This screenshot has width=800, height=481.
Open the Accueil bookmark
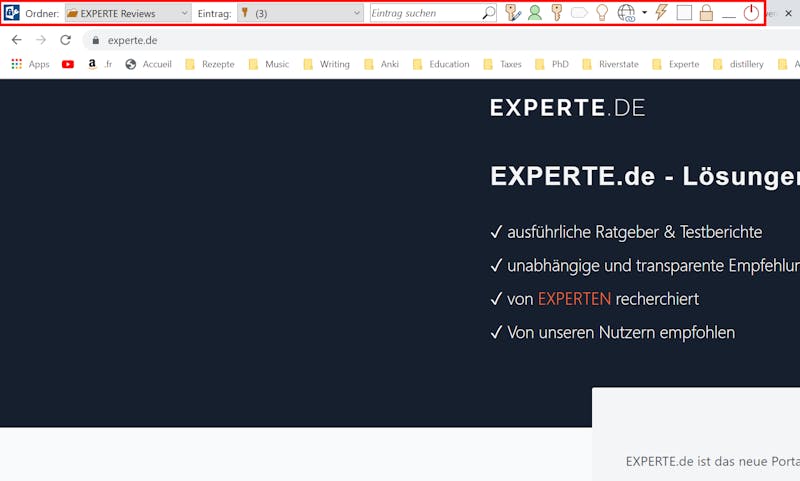pos(148,64)
